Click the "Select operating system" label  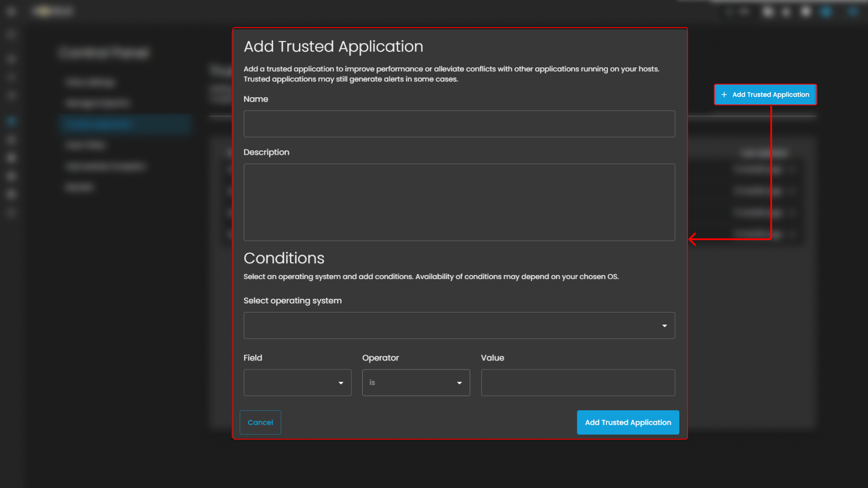tap(292, 301)
